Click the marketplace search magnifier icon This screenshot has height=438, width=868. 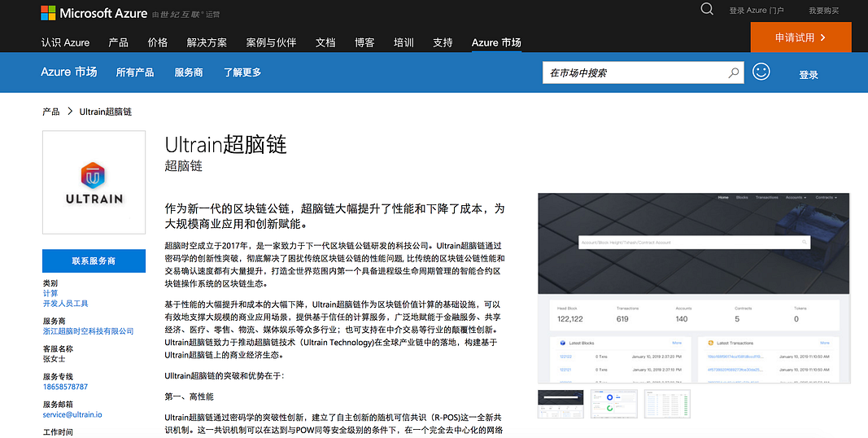coord(734,72)
